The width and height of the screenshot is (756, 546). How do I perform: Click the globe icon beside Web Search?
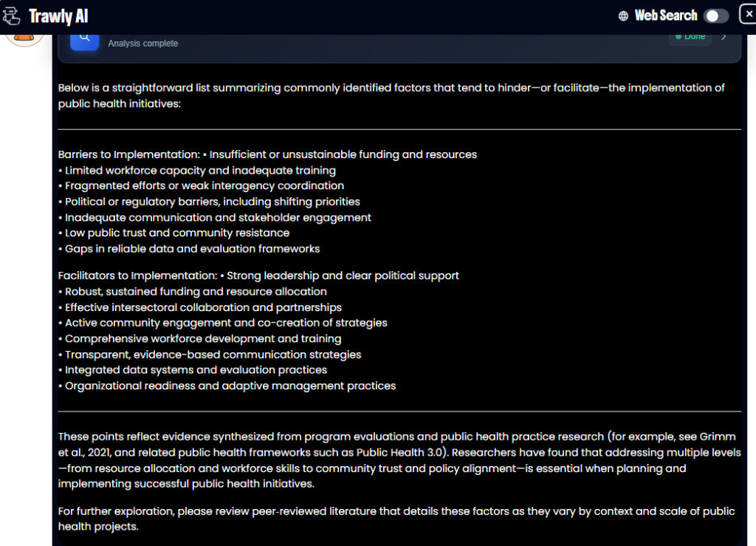click(624, 16)
